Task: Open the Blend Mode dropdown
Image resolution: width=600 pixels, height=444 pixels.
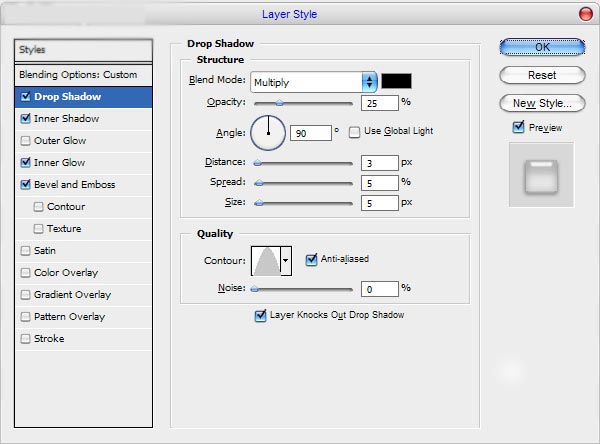Action: [313, 82]
